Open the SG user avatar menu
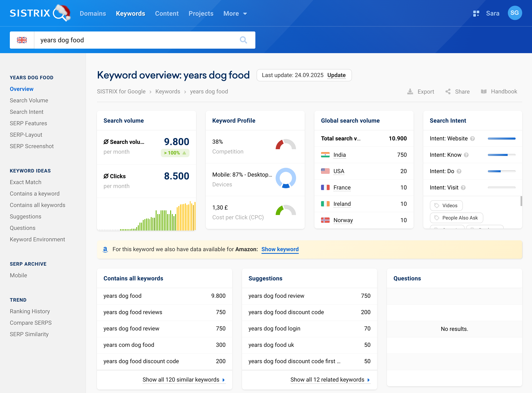The image size is (532, 393). pyautogui.click(x=515, y=13)
